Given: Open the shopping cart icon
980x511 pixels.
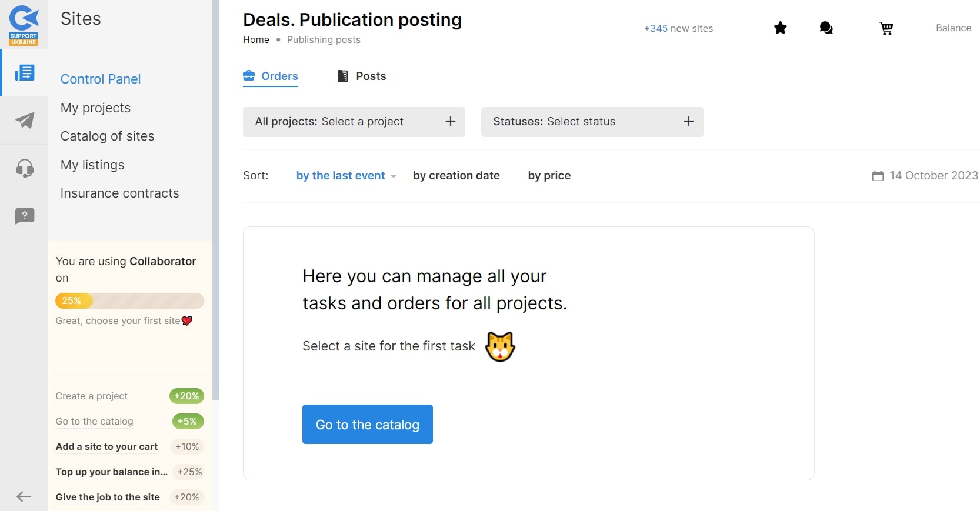Looking at the screenshot, I should [x=886, y=28].
